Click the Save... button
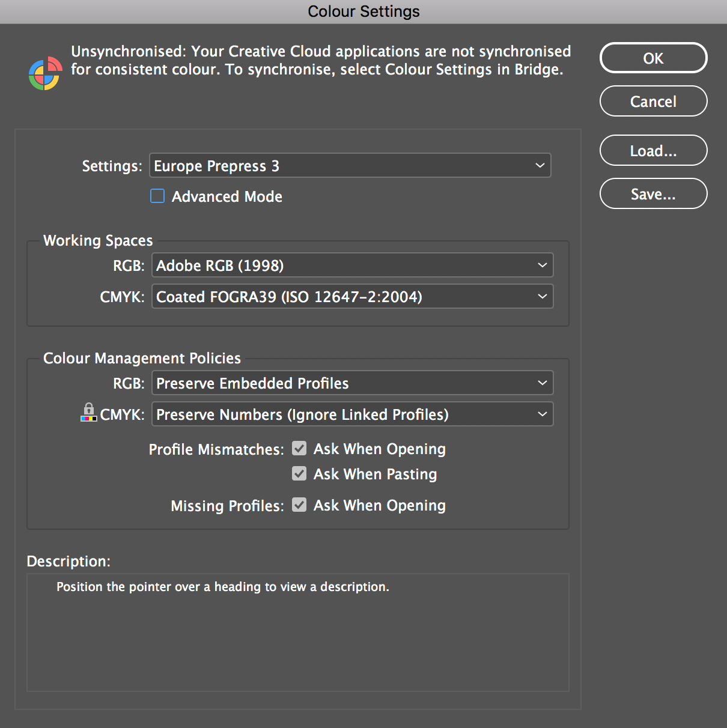This screenshot has width=727, height=728. click(x=653, y=193)
